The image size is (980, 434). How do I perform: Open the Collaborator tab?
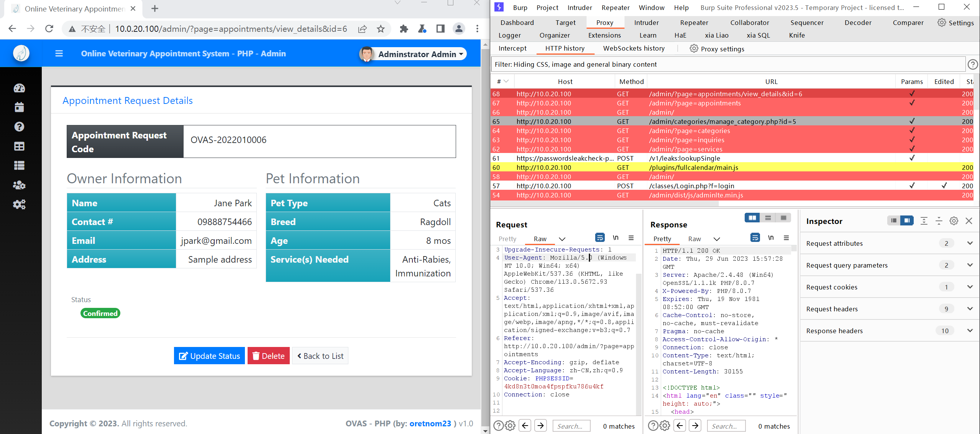click(750, 23)
